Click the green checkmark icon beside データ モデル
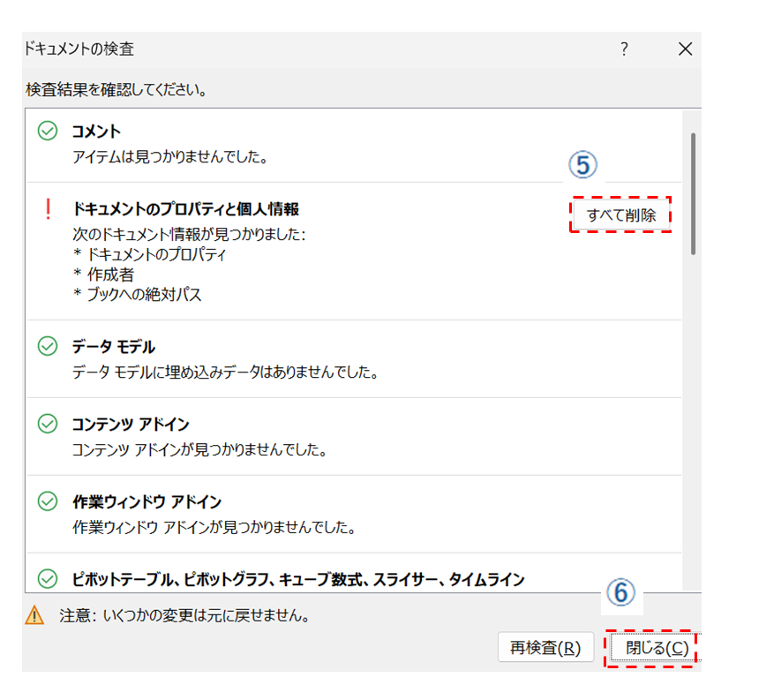The image size is (781, 700). pyautogui.click(x=48, y=347)
